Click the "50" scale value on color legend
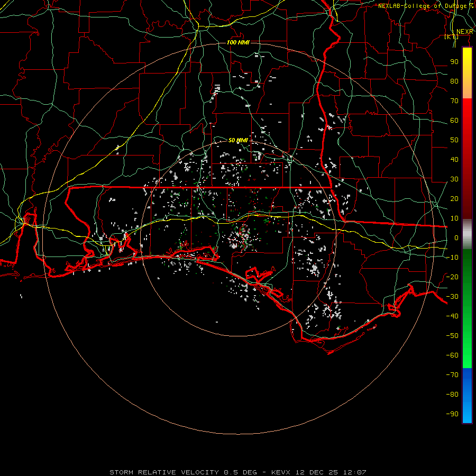This screenshot has height=476, width=476. point(454,140)
